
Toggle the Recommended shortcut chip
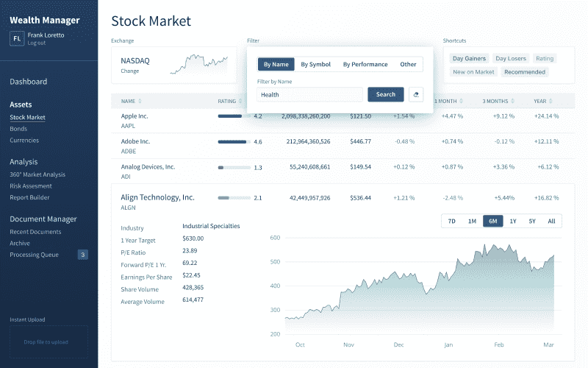point(525,72)
